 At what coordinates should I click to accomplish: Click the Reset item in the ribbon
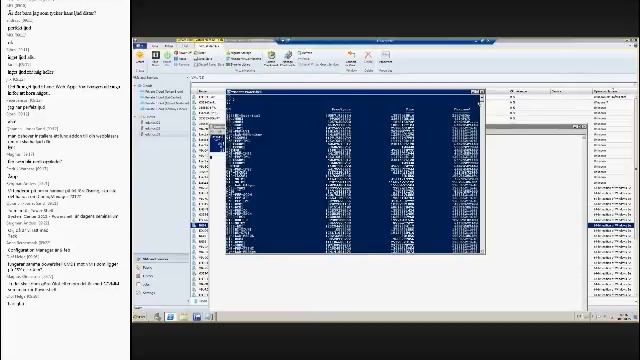tap(200, 53)
